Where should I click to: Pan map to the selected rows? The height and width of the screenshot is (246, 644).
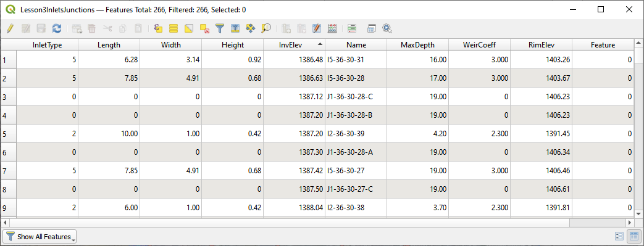click(251, 28)
